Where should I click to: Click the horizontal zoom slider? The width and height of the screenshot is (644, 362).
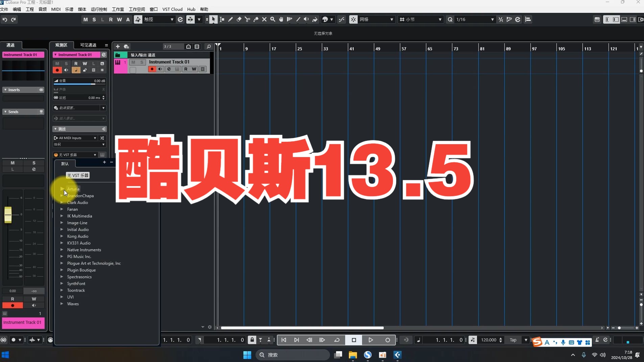625,328
